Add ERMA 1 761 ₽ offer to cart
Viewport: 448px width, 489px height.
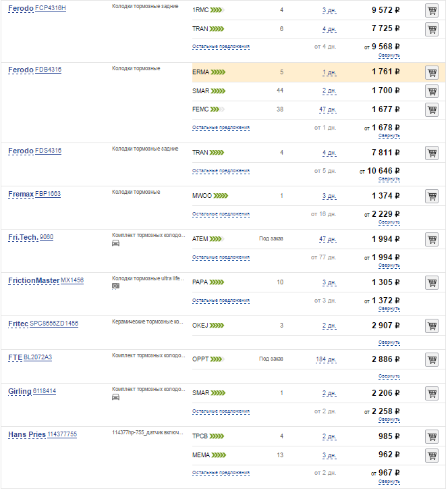coord(432,72)
